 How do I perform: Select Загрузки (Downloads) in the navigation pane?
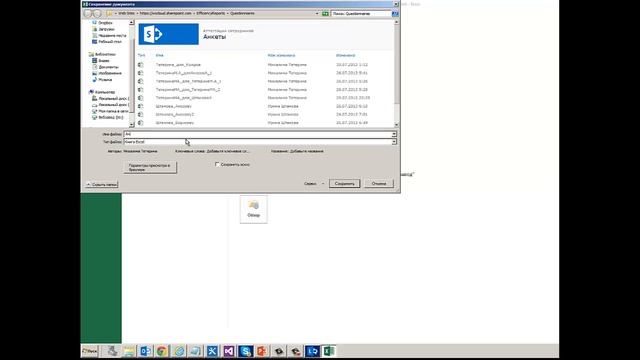[x=106, y=29]
